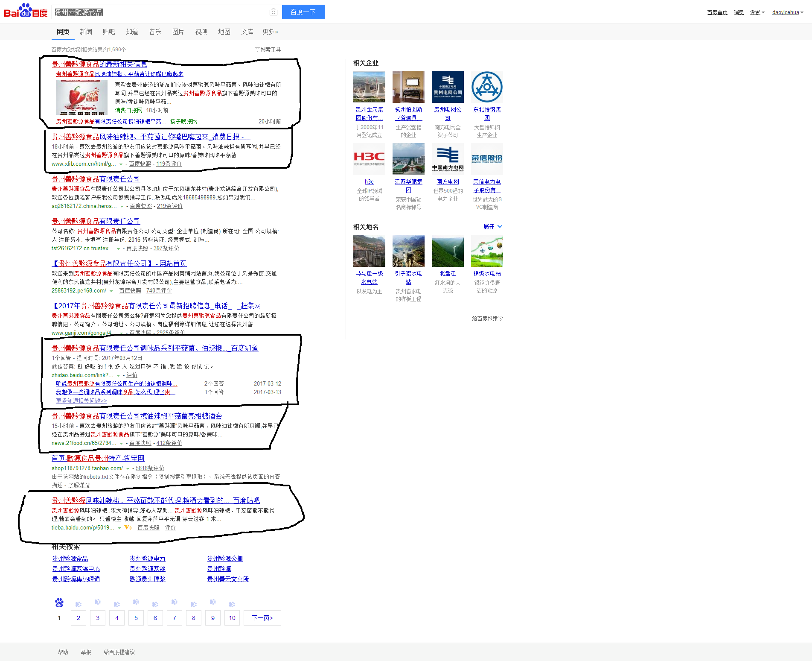Open the red chili pepper news thumbnail

(x=81, y=97)
